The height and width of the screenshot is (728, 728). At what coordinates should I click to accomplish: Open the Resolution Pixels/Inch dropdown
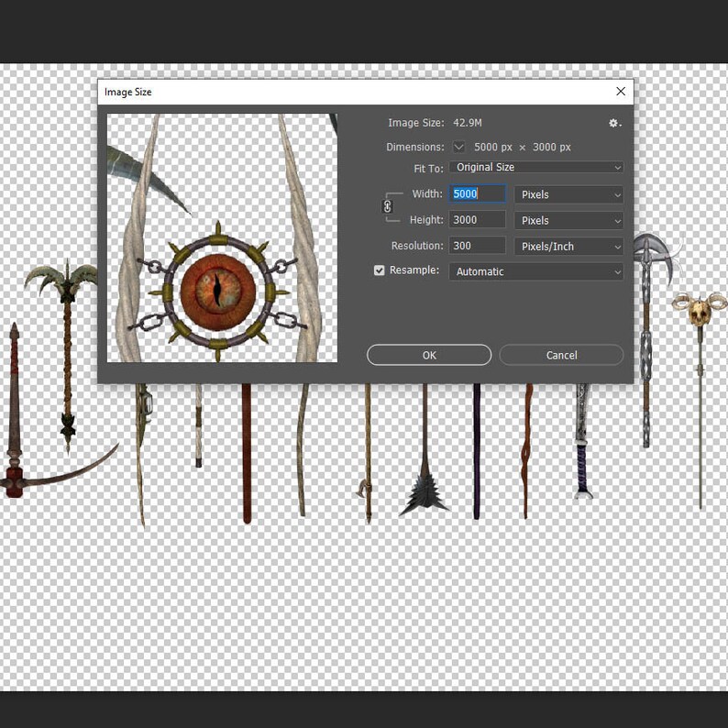pyautogui.click(x=568, y=247)
